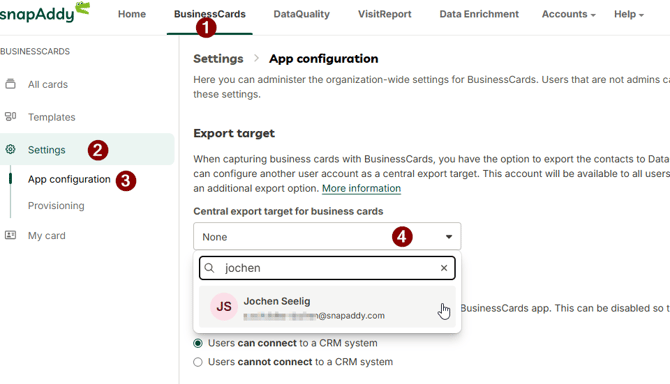Screen dimensions: 670x384
Task: Switch to the DataQuality tab
Action: [x=302, y=14]
